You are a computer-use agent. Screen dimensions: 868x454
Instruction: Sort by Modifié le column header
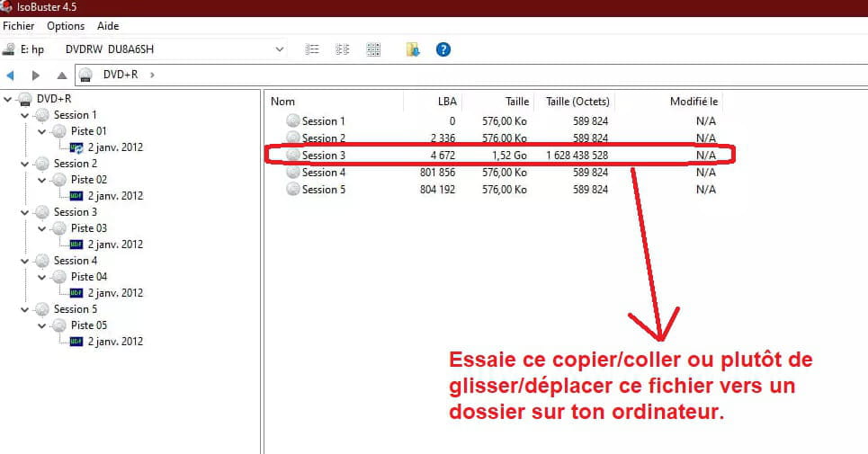point(694,102)
